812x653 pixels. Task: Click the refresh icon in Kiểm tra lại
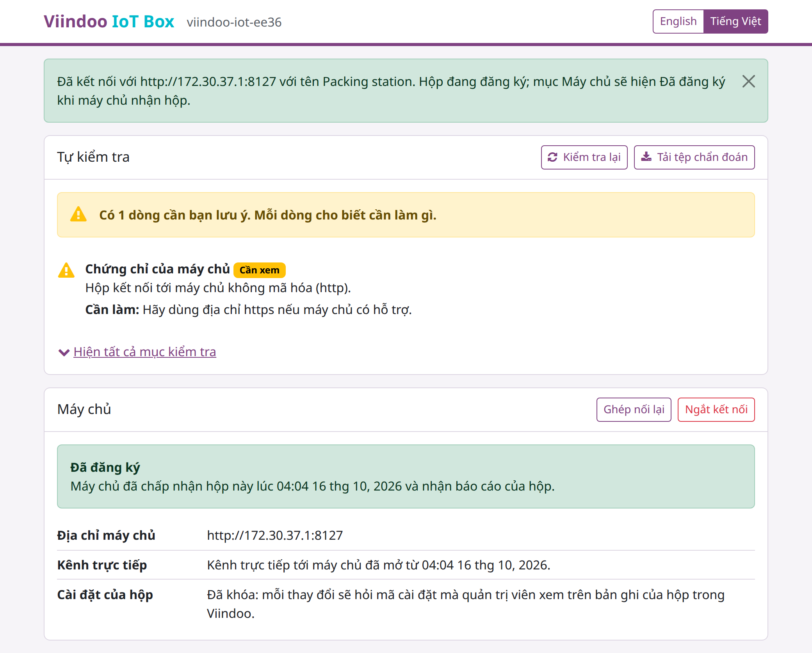point(552,157)
